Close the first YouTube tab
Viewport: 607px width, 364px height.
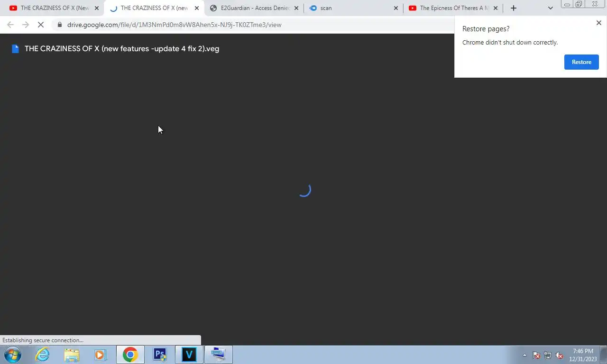coord(97,8)
